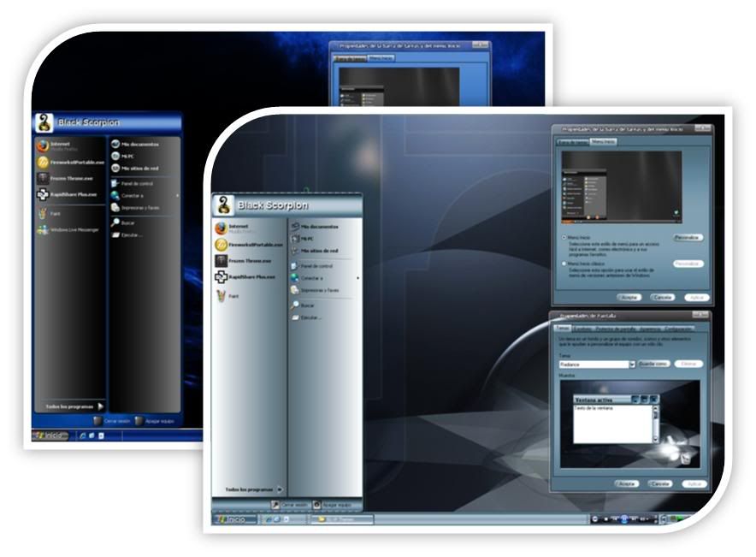Open the Configuración tab
This screenshot has width=756, height=557.
click(679, 329)
